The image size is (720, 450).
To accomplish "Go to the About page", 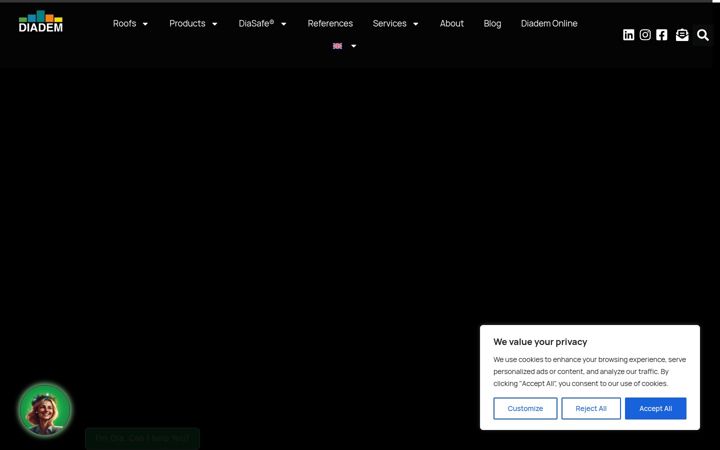I will 452,23.
